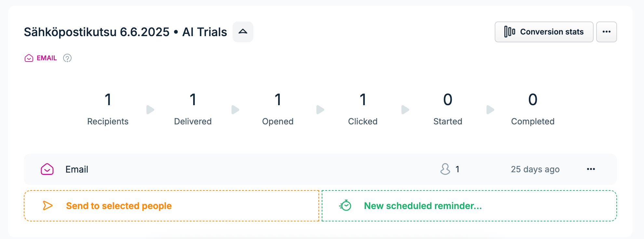The width and height of the screenshot is (644, 239).
Task: Click the Started count
Action: 448,100
